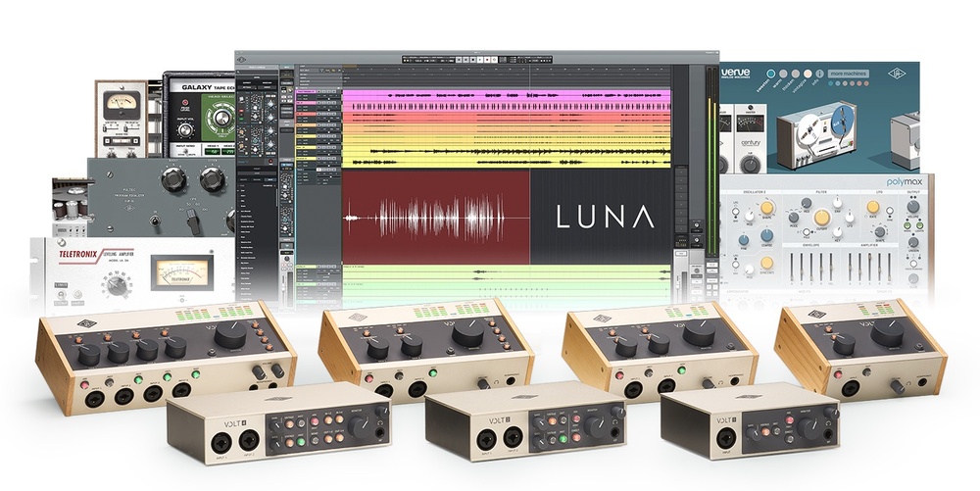Select the reel-to-reel tape machine in Verve

(814, 136)
